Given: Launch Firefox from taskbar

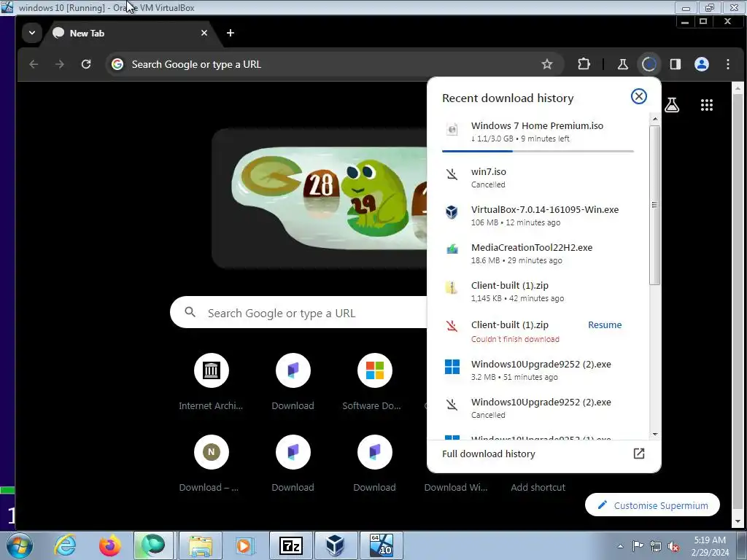Looking at the screenshot, I should [109, 545].
